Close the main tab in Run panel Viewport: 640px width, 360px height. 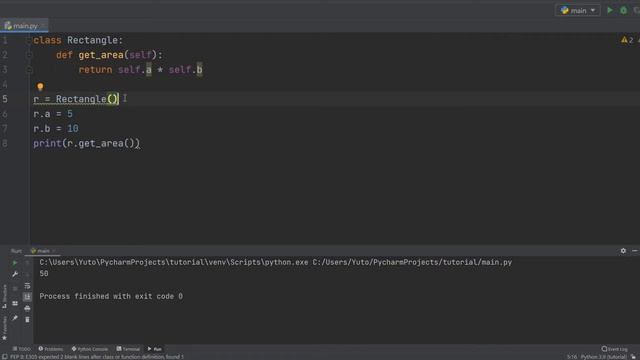tap(54, 251)
